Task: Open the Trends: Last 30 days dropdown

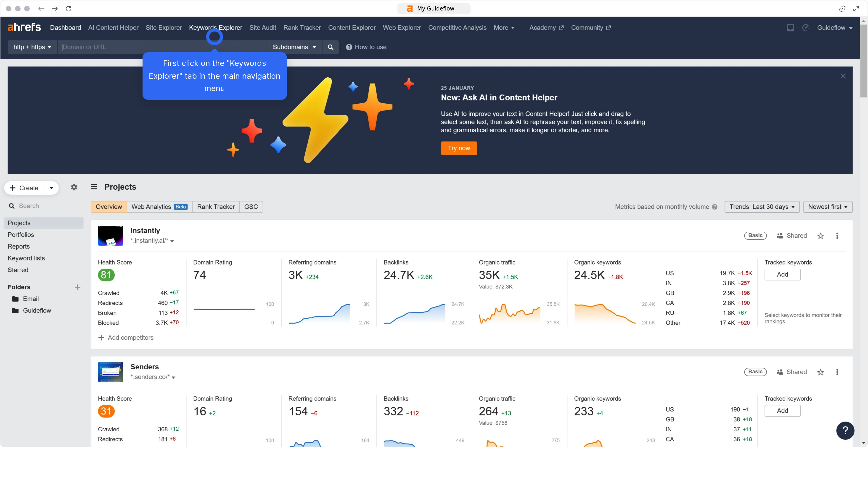Action: click(762, 207)
